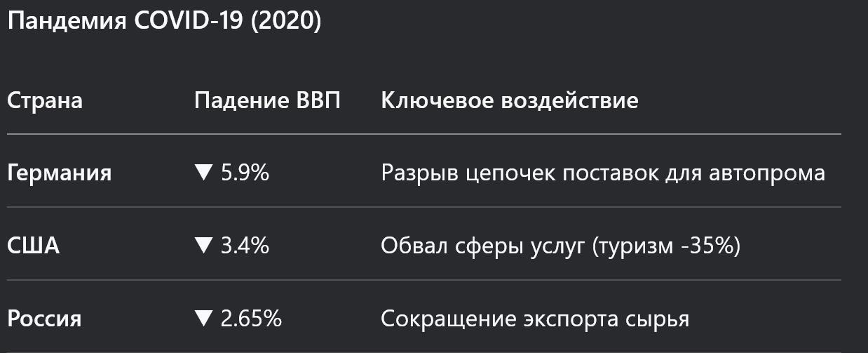Click the word "COVID-19" in the heading
This screenshot has height=353, width=868.
click(x=189, y=21)
